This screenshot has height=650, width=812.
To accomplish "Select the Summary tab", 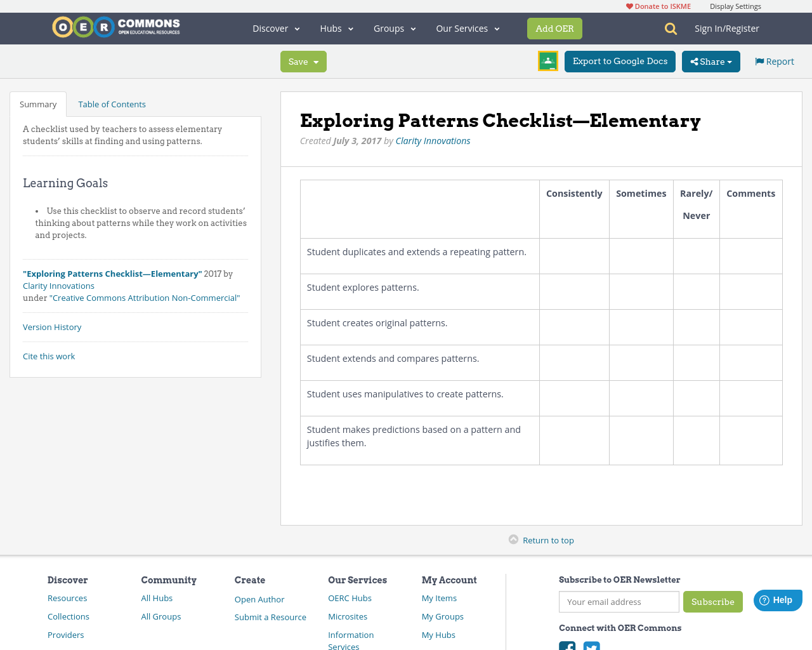I will click(x=37, y=103).
